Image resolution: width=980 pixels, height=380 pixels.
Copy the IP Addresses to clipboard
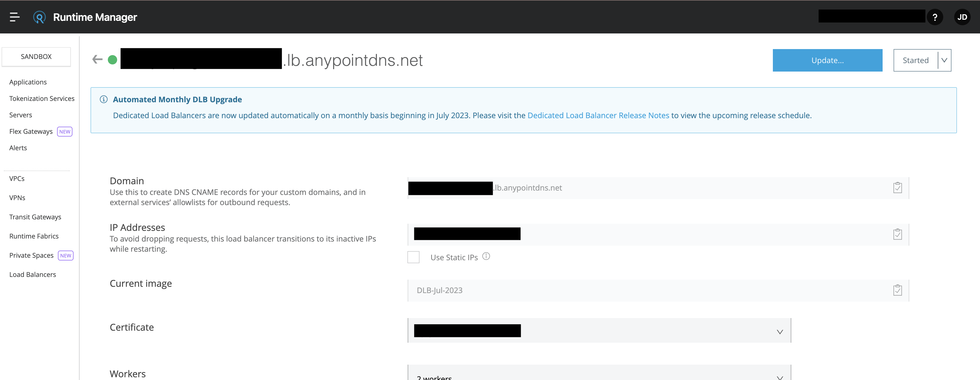[x=897, y=234]
